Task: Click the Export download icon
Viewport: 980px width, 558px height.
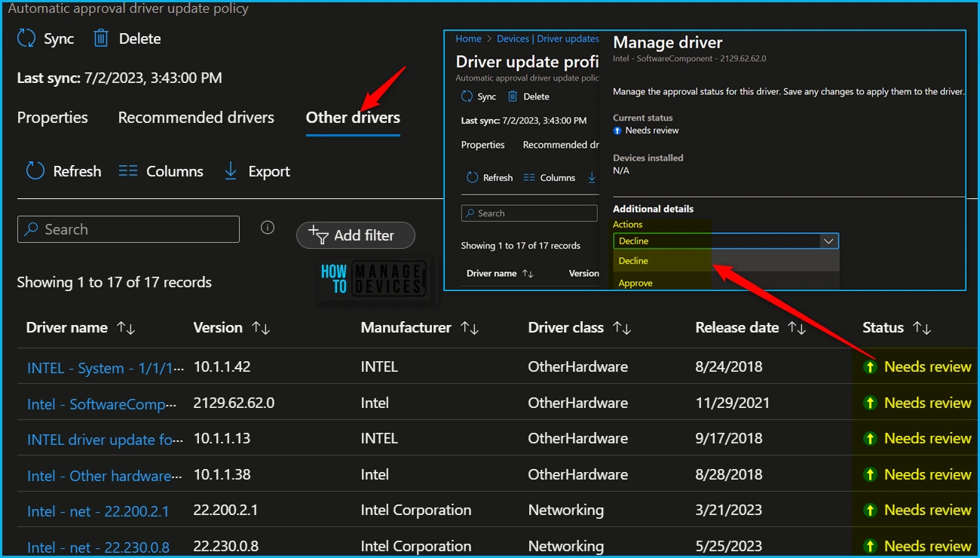Action: pos(231,171)
